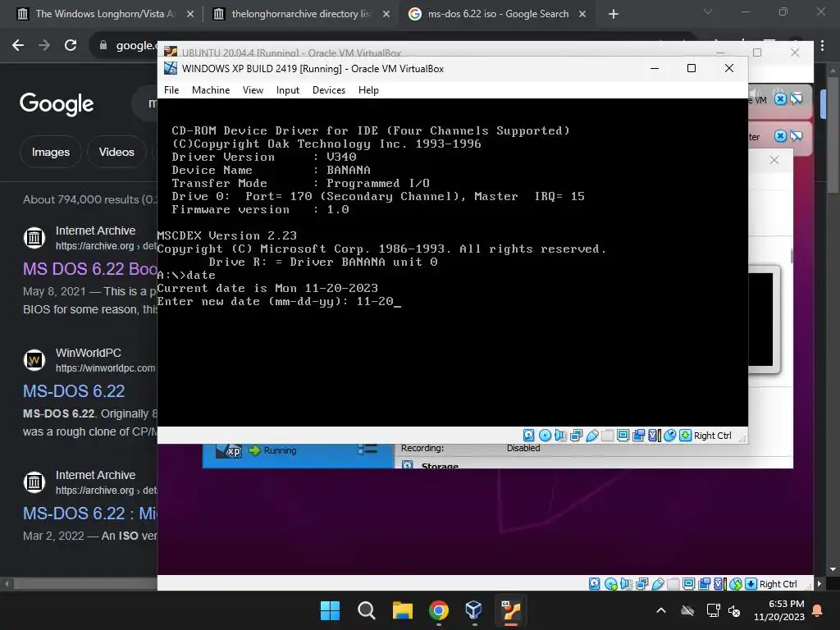Open Chrome tab search dropdown arrow
This screenshot has height=630, width=840.
click(708, 11)
